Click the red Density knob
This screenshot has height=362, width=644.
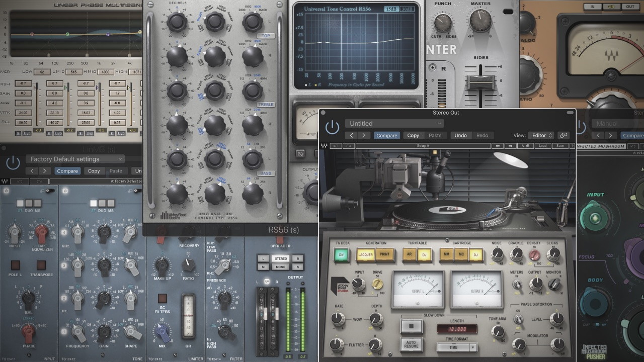[x=534, y=255]
